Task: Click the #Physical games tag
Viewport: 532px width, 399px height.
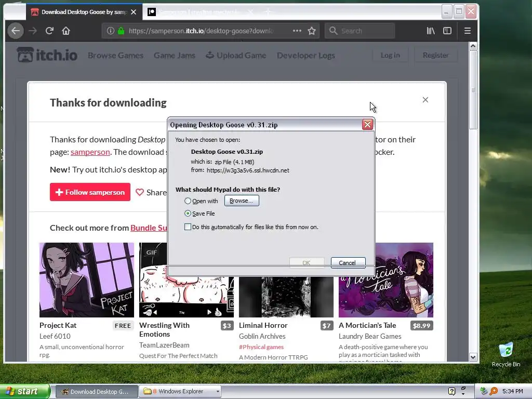Action: coord(261,347)
